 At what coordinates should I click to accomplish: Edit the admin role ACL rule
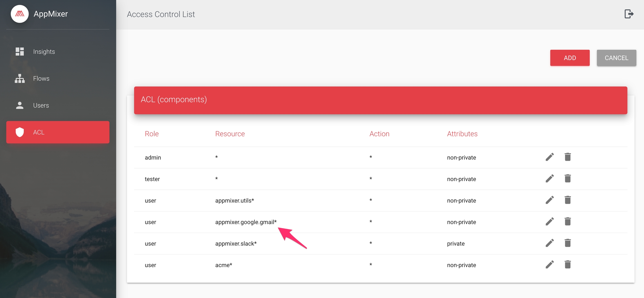pyautogui.click(x=550, y=157)
